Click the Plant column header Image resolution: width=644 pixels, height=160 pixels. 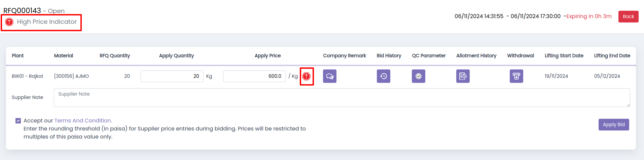point(18,56)
